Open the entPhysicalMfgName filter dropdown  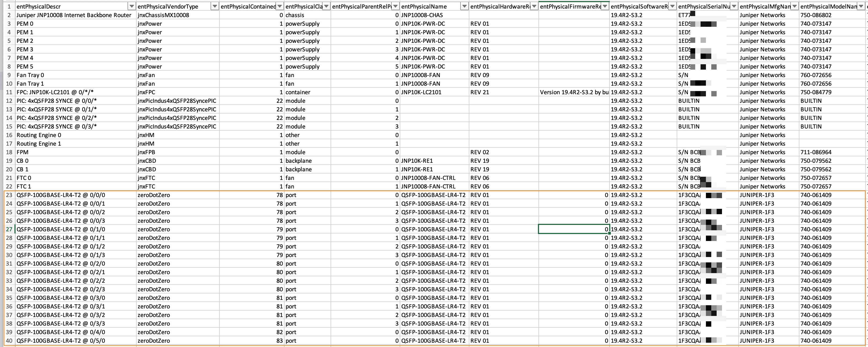795,6
